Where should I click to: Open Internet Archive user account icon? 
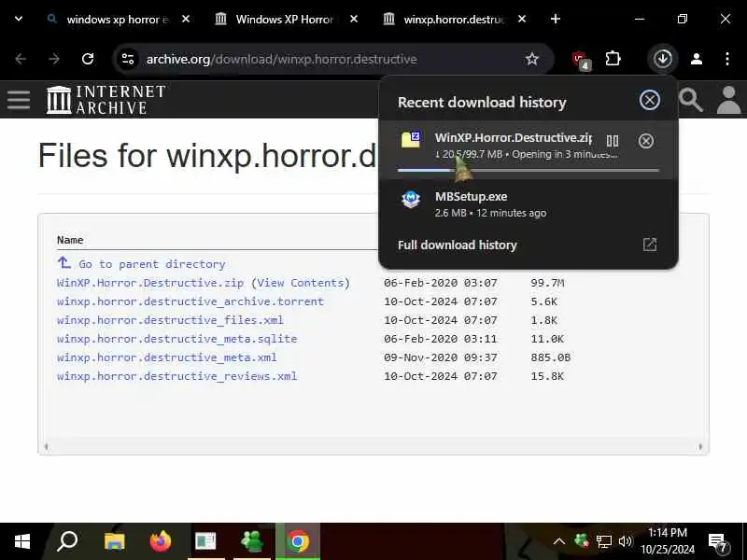click(x=728, y=100)
